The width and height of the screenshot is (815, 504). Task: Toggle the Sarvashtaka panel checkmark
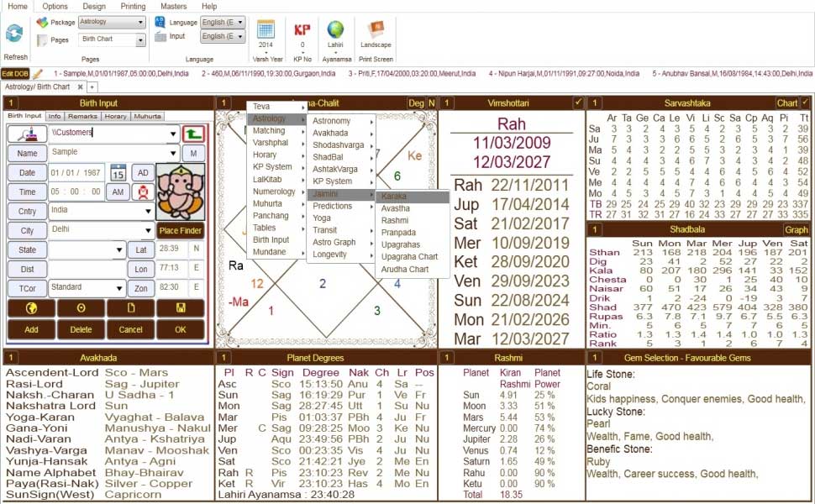[x=805, y=102]
